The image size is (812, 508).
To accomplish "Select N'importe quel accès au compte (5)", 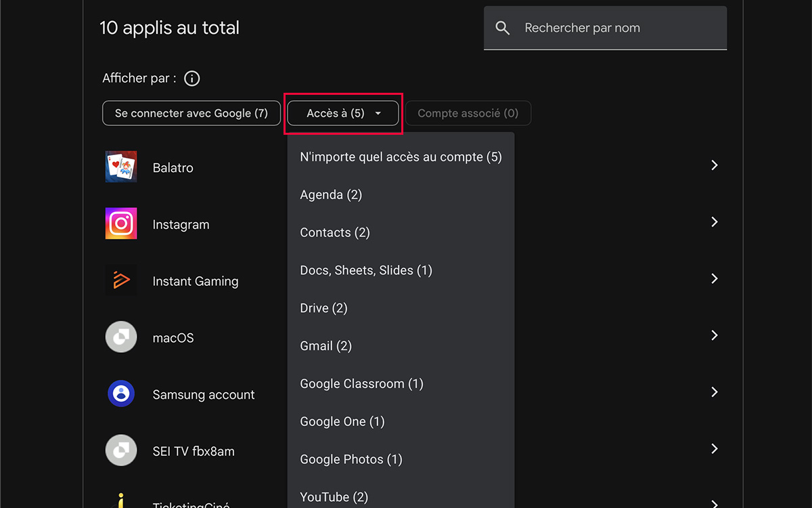I will click(x=401, y=157).
